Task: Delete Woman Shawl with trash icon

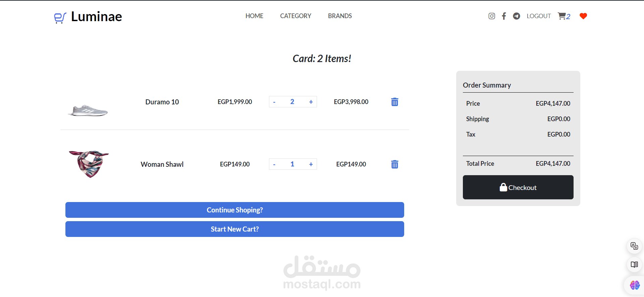Action: (395, 164)
